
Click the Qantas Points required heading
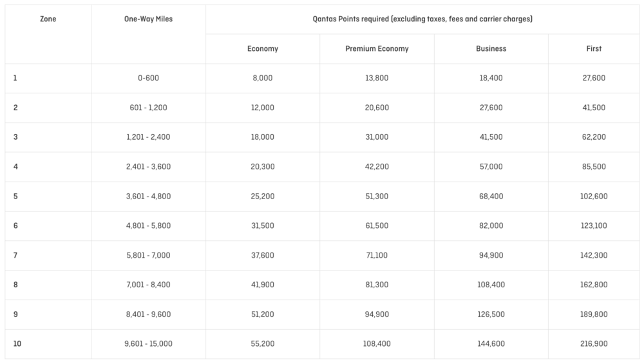[422, 19]
